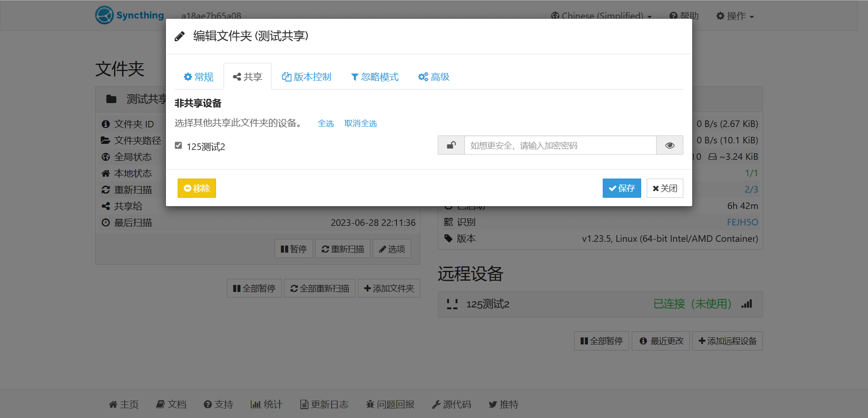Toggle password visibility with the eye icon
The height and width of the screenshot is (418, 868).
(669, 145)
